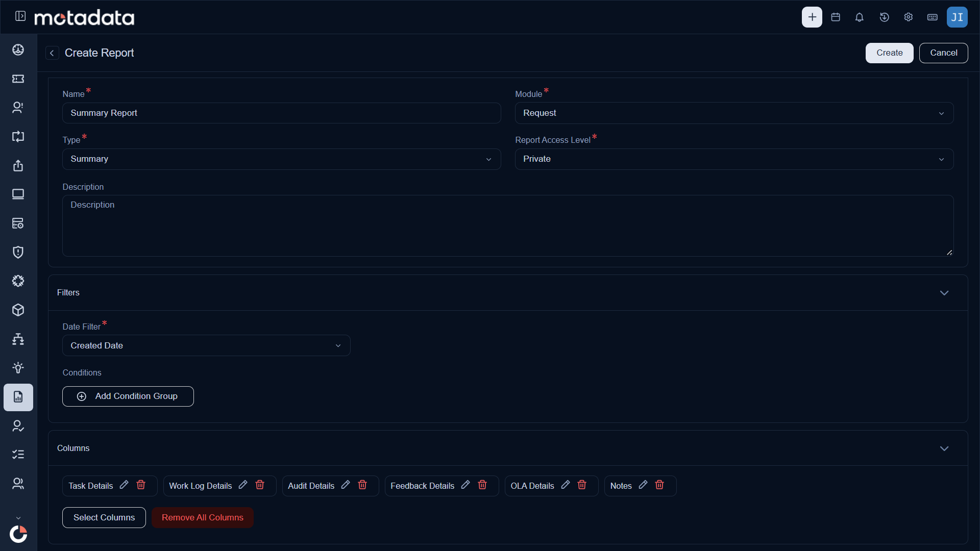Click the Select Columns button
This screenshot has height=551, width=980.
pos(104,517)
